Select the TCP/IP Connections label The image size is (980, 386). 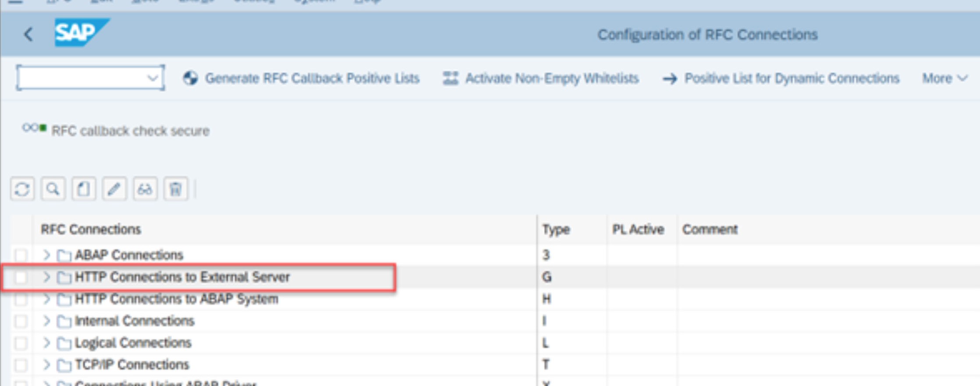132,365
